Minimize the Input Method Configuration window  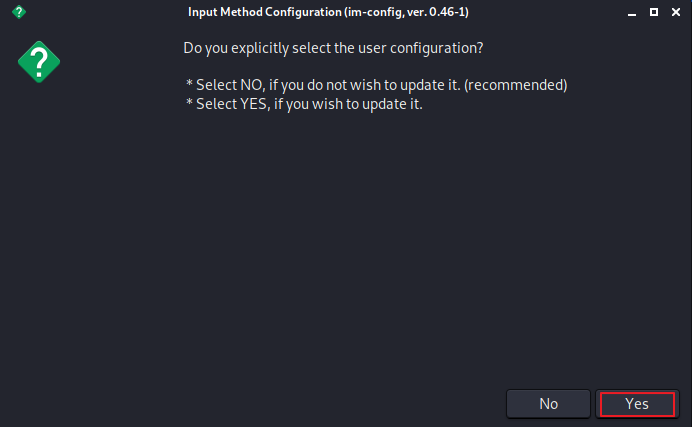pos(632,12)
